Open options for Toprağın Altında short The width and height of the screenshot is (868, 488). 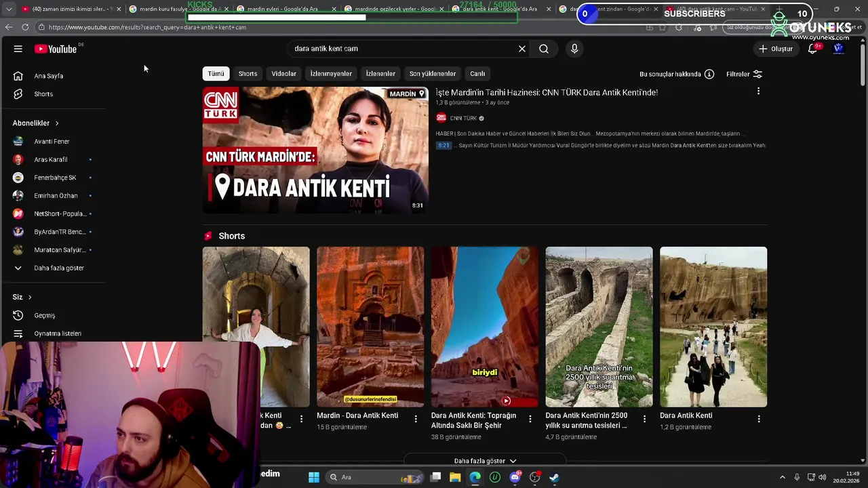tap(530, 419)
